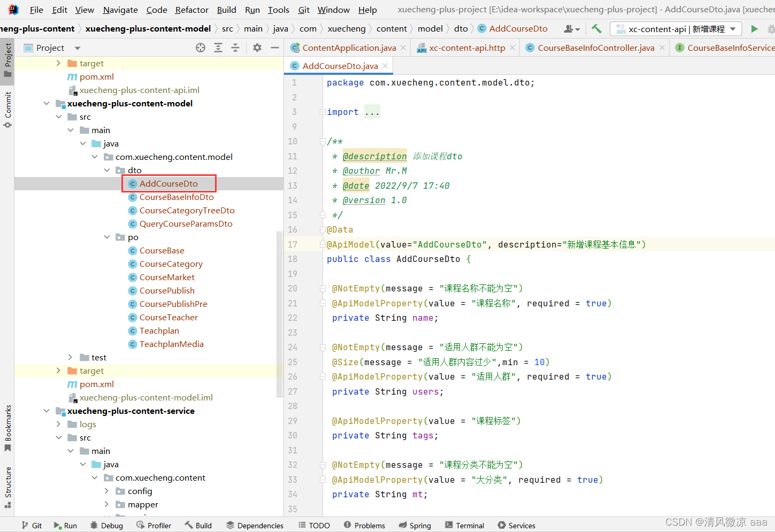Viewport: 775px width, 532px height.
Task: Open the Run tool window
Action: point(65,526)
